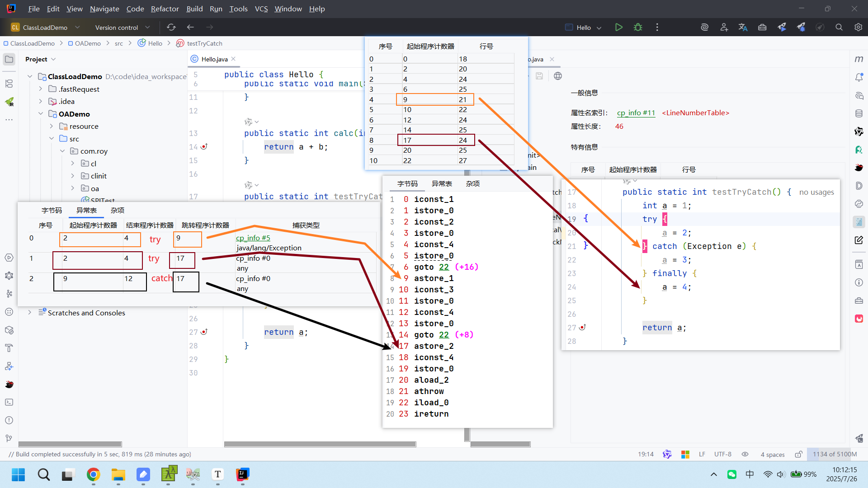Collapse the com.roy package

[x=62, y=151]
